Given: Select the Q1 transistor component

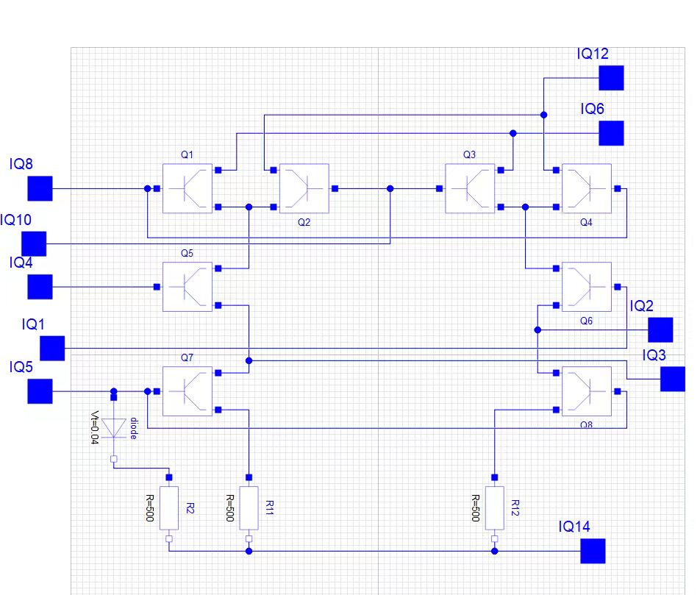Looking at the screenshot, I should (187, 188).
